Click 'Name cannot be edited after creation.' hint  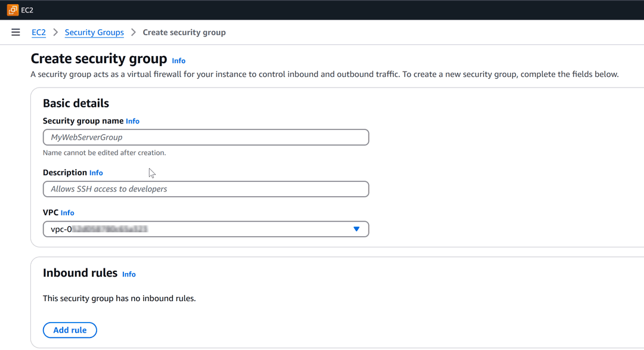point(104,153)
